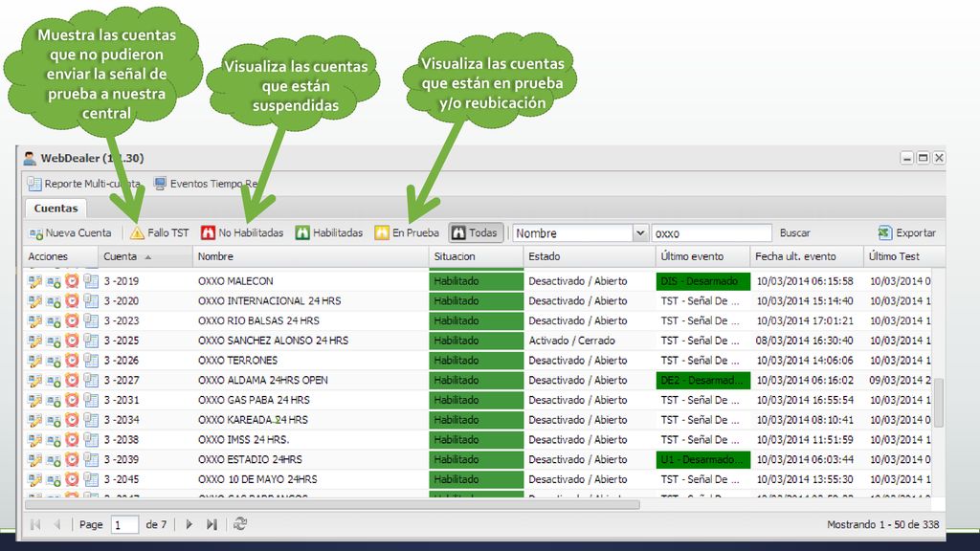Click the alarm clock icon for OXXO SANCHEZ ALONSO

click(x=73, y=341)
